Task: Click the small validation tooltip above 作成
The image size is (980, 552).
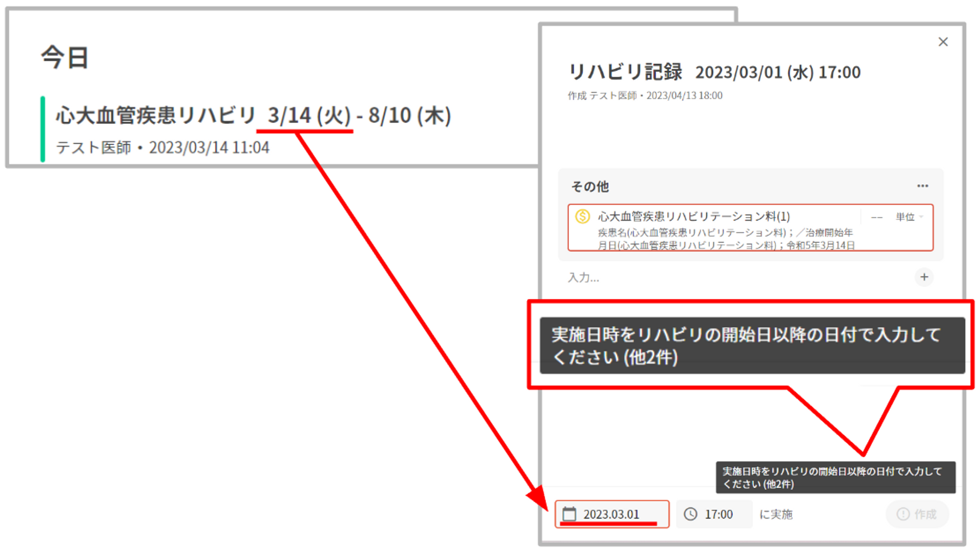Action: [835, 477]
